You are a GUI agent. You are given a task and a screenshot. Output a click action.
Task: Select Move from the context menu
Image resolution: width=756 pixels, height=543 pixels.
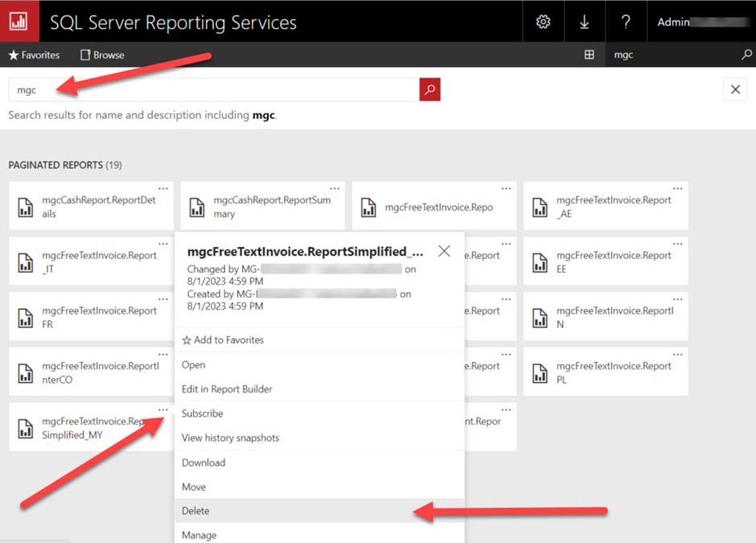coord(319,487)
